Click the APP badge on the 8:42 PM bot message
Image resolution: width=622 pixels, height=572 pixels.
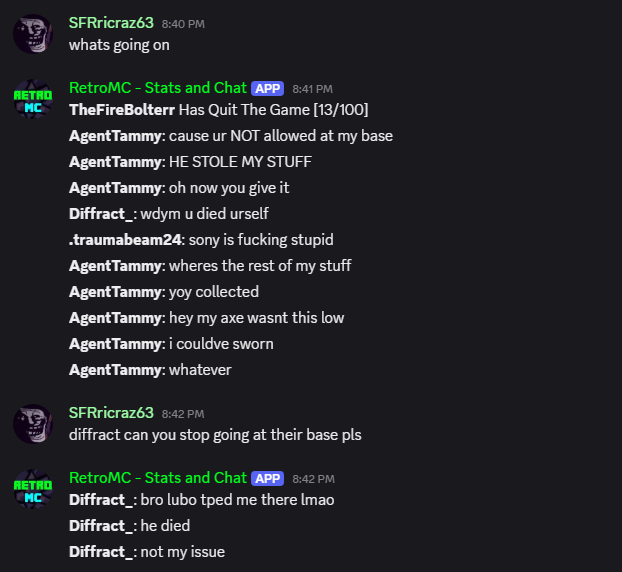(x=268, y=478)
